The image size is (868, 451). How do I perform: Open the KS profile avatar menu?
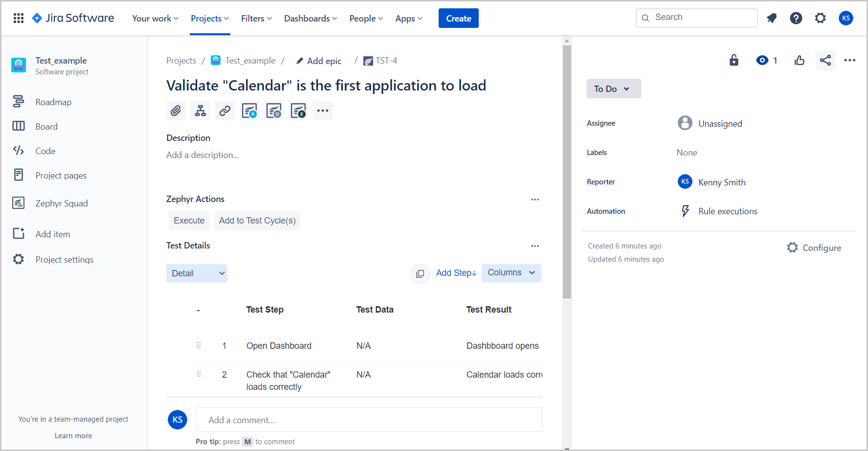[x=846, y=18]
